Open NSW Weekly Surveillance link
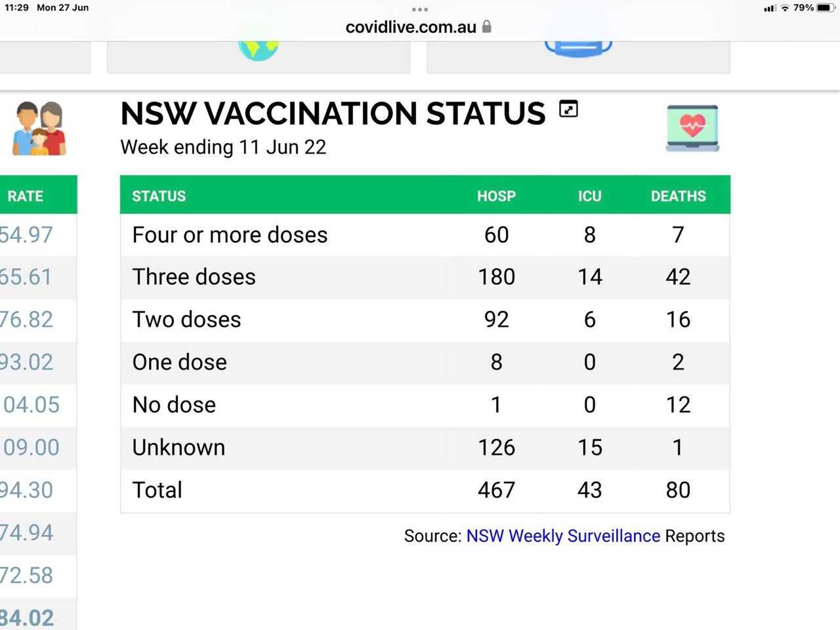Screen dimensions: 840x630 pos(563,535)
